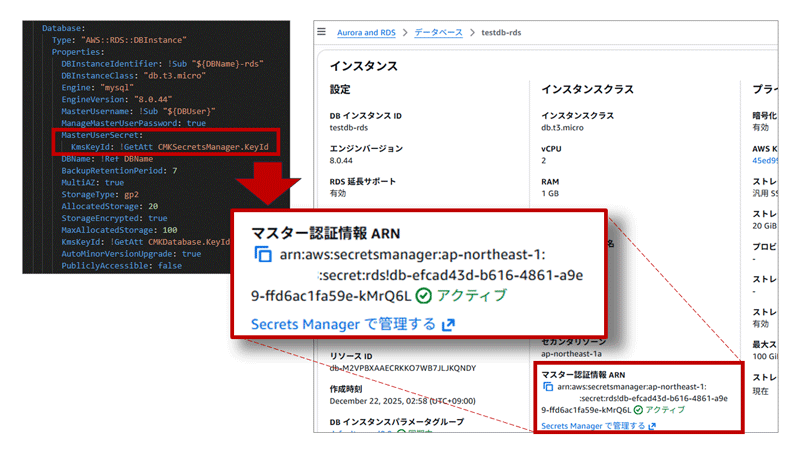
Task: Click the green アクティブ check icon in the enlarged callout
Action: (x=423, y=295)
